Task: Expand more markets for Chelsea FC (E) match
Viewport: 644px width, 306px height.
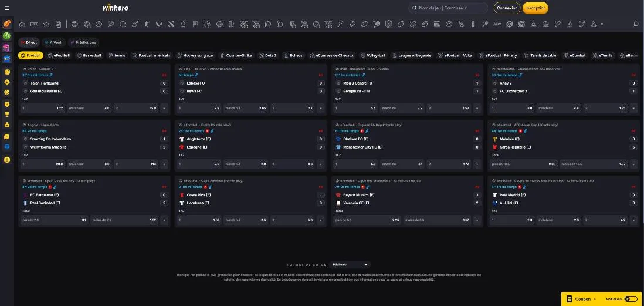Action: click(477, 164)
